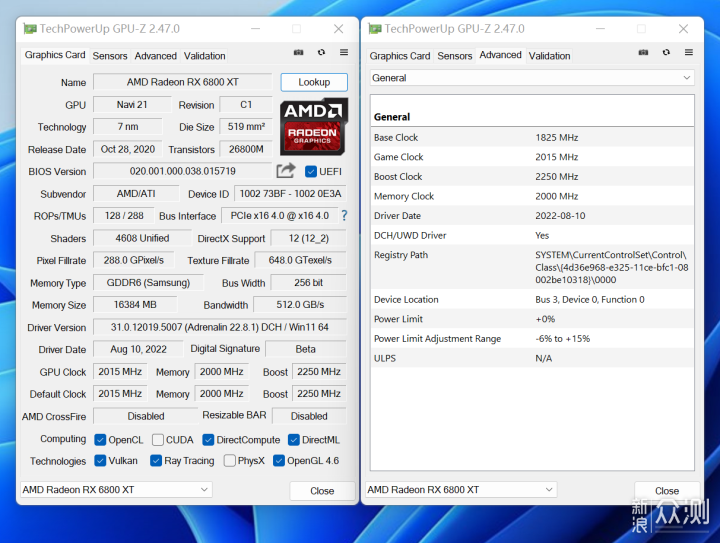Click GPU-Z app icon in right window title bar
This screenshot has width=720, height=543.
(375, 29)
